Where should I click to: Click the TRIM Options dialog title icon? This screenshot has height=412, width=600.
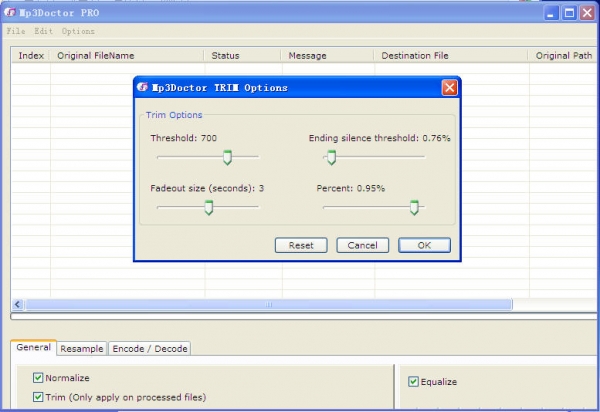142,87
